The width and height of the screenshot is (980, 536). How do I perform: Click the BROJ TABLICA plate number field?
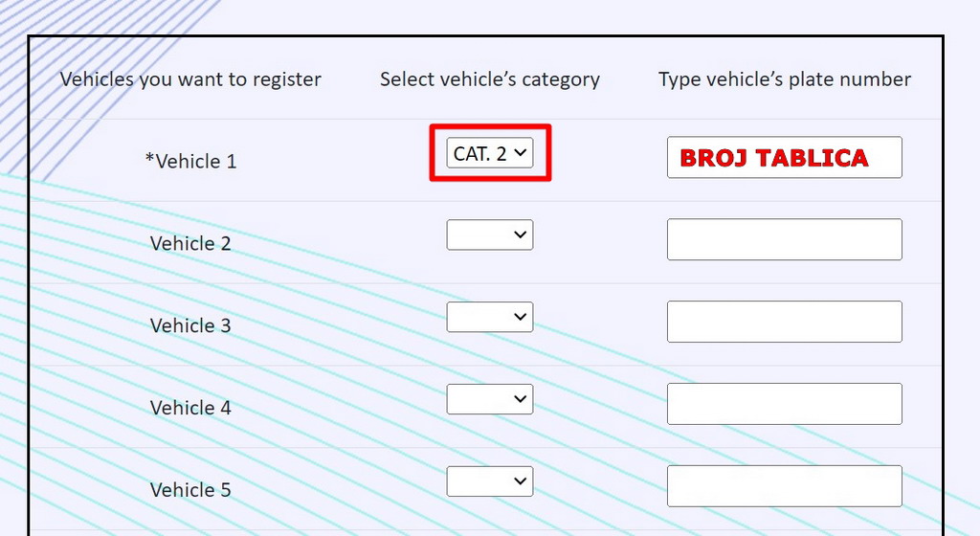pos(784,158)
